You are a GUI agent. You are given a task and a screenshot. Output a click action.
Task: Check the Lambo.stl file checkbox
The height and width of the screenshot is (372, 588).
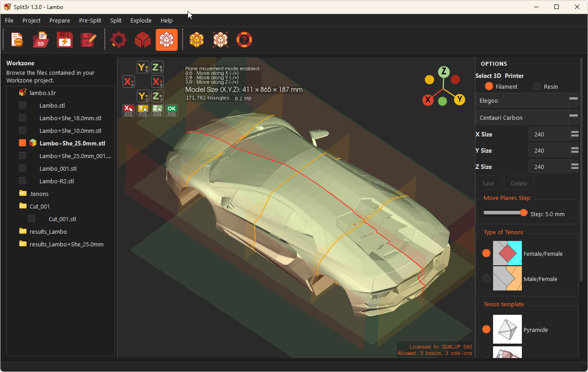coord(22,105)
